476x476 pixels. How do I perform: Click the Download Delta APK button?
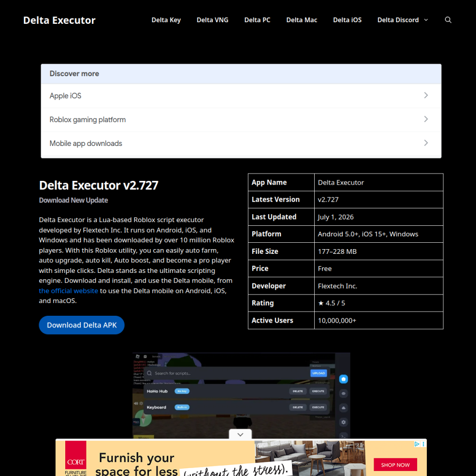(81, 325)
